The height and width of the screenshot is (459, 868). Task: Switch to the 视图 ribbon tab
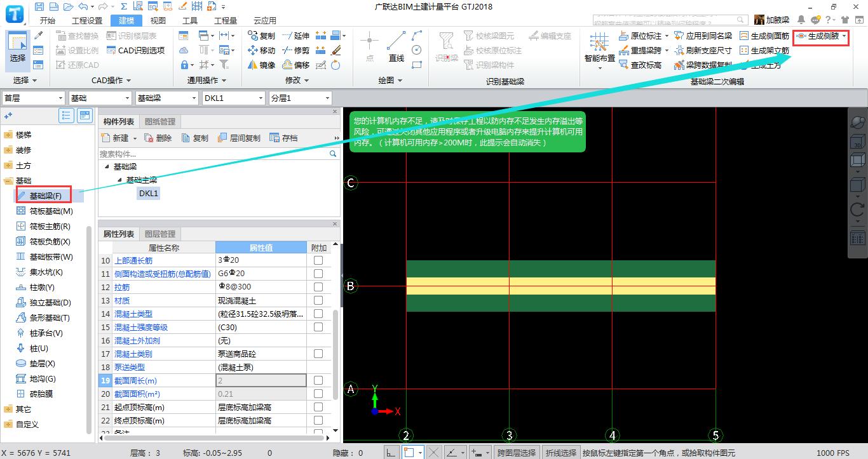(158, 20)
